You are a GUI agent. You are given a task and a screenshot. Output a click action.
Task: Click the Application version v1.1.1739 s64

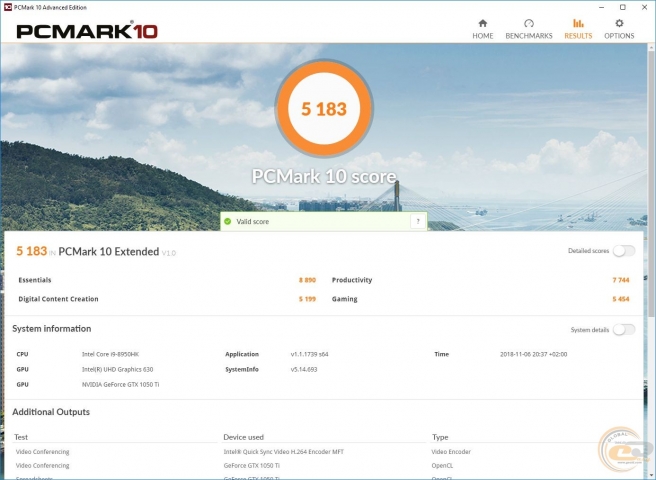click(x=309, y=354)
